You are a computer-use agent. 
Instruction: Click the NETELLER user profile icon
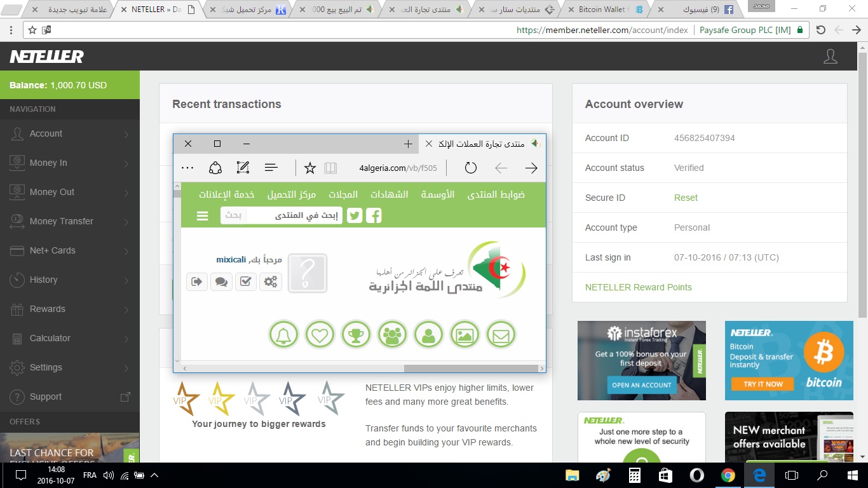(x=830, y=57)
